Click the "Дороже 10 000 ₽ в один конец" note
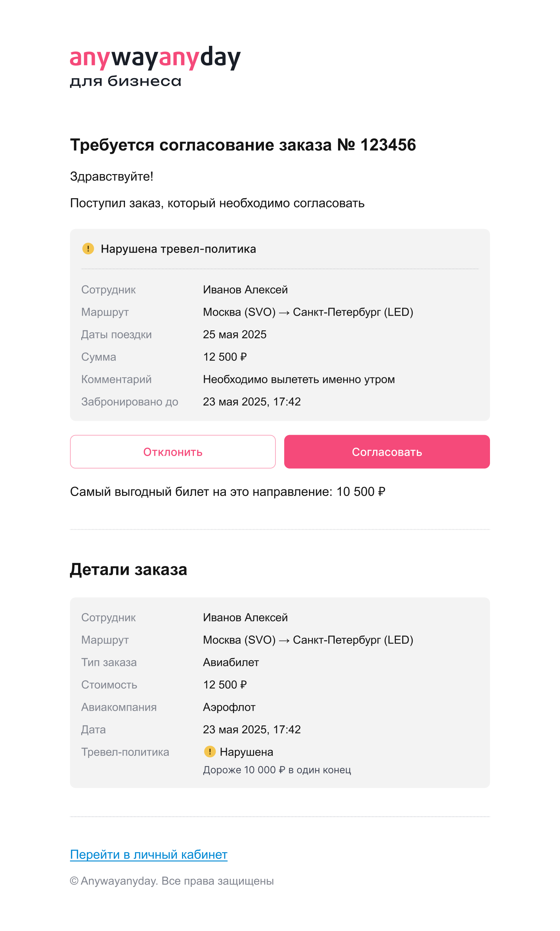Viewport: 560px width, 931px height. click(276, 770)
